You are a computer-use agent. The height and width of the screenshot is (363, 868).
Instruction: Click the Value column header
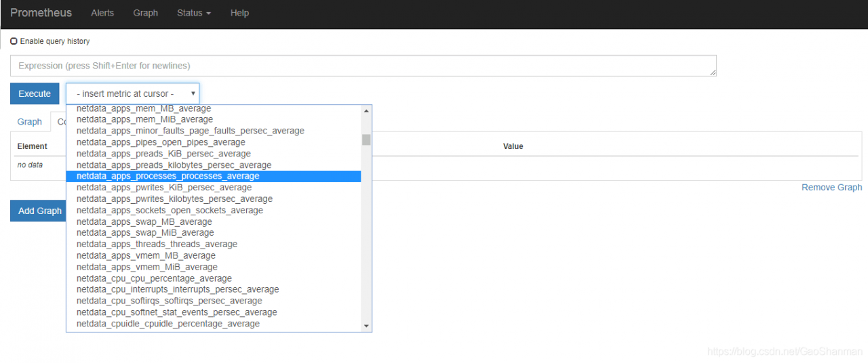coord(513,146)
